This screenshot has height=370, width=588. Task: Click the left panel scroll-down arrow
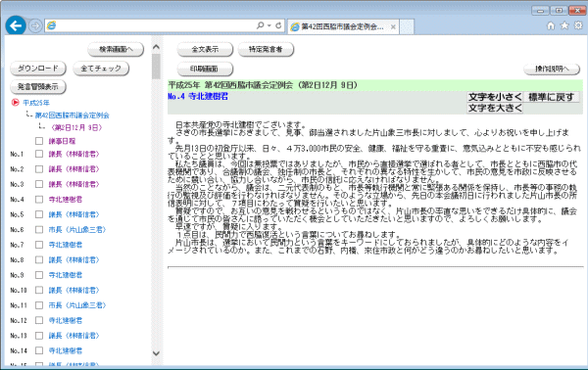click(x=157, y=353)
